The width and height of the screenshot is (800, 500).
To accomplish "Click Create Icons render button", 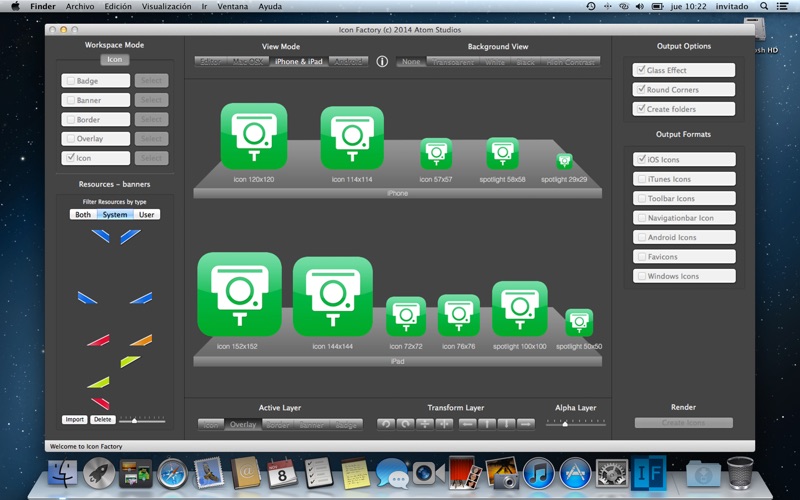I will coord(683,422).
